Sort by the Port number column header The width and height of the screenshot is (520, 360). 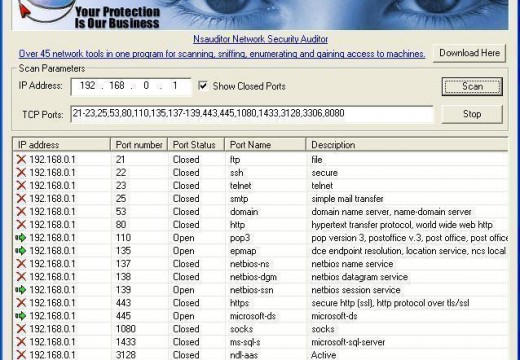[139, 145]
